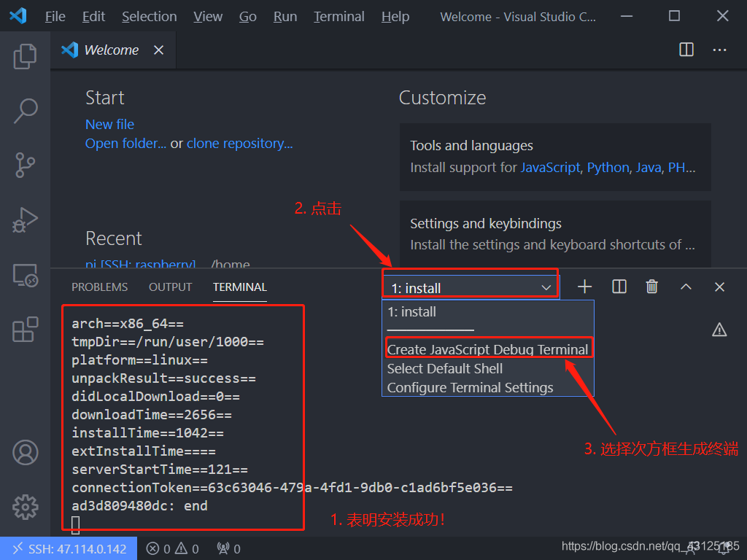Open the Manage gear icon

[x=25, y=507]
